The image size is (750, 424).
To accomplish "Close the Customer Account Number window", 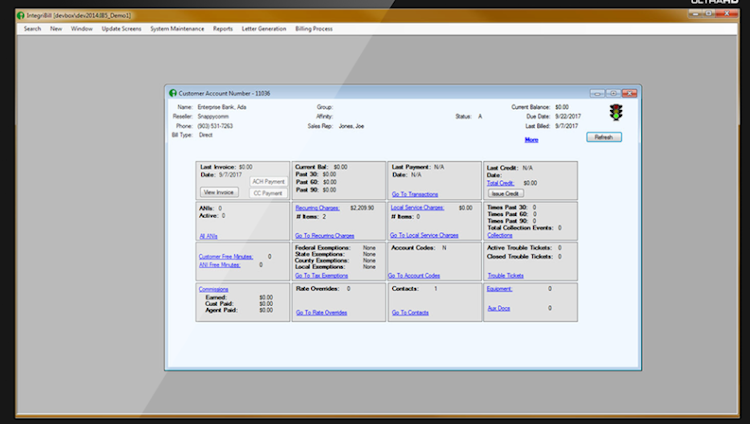I will [x=629, y=93].
